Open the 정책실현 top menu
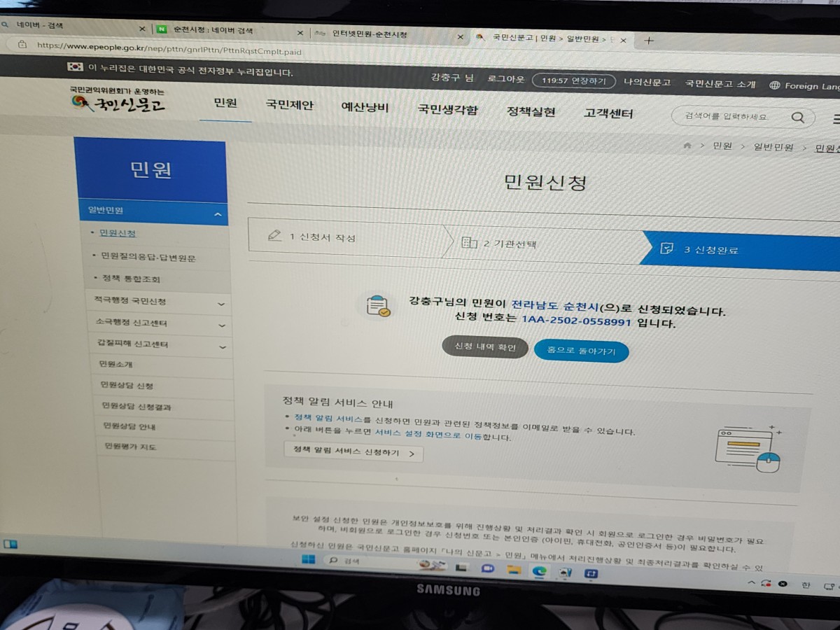840x630 pixels. coord(531,112)
